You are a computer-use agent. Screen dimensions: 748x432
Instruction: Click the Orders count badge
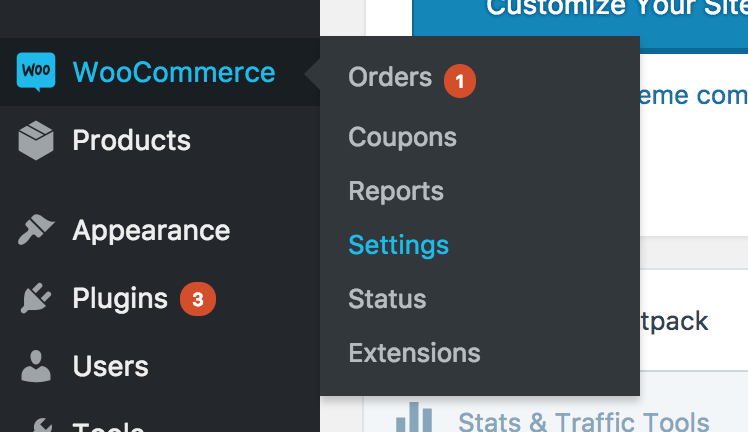[x=459, y=81]
